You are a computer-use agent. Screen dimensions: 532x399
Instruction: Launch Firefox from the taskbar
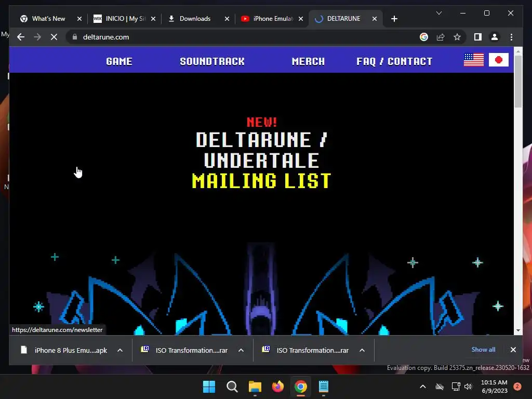(278, 387)
